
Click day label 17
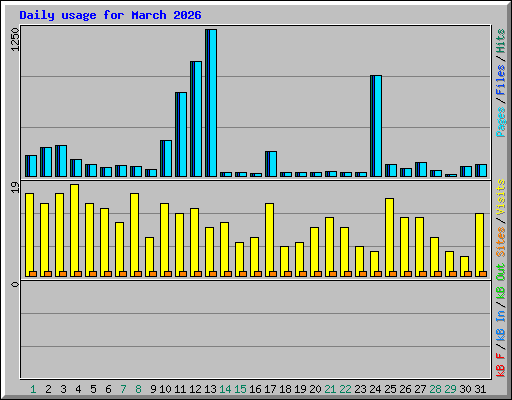point(270,389)
